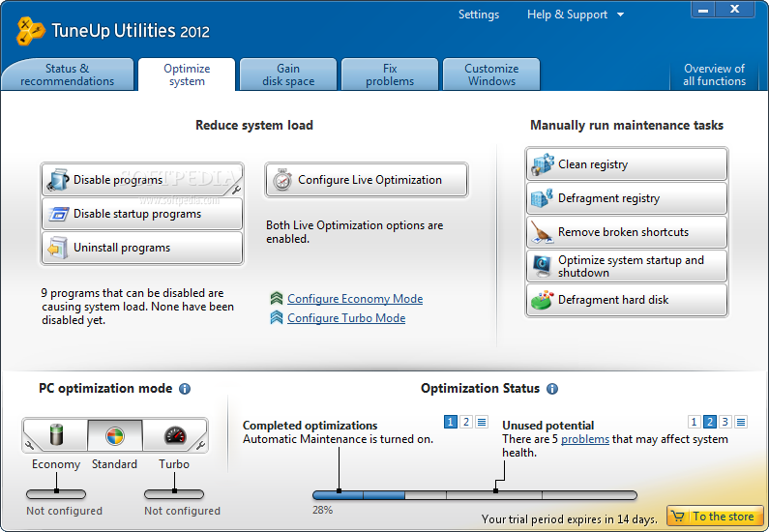This screenshot has width=769, height=532.
Task: Switch to Turbo mode
Action: (x=174, y=435)
